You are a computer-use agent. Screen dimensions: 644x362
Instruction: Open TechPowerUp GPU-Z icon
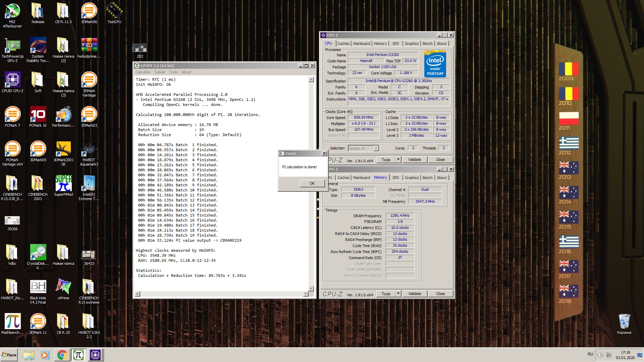[12, 50]
